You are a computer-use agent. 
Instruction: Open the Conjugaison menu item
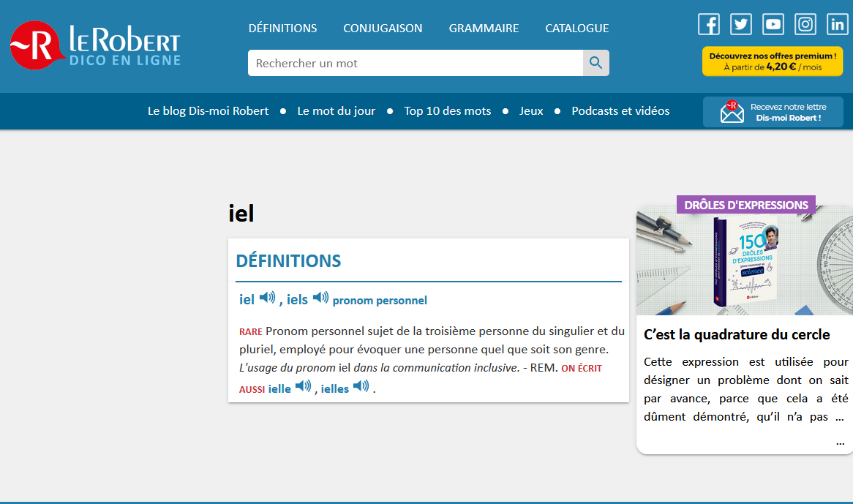point(383,29)
